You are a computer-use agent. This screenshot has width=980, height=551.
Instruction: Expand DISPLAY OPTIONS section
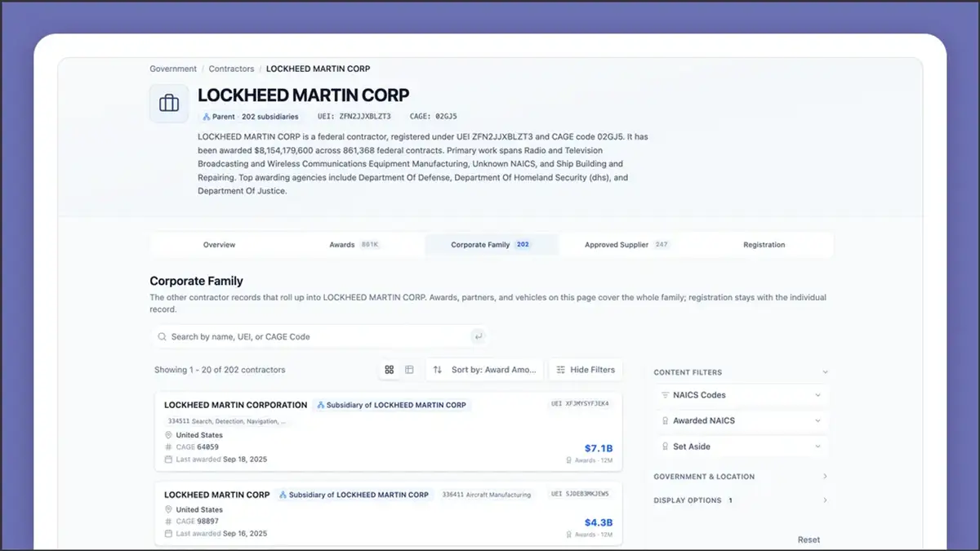825,500
